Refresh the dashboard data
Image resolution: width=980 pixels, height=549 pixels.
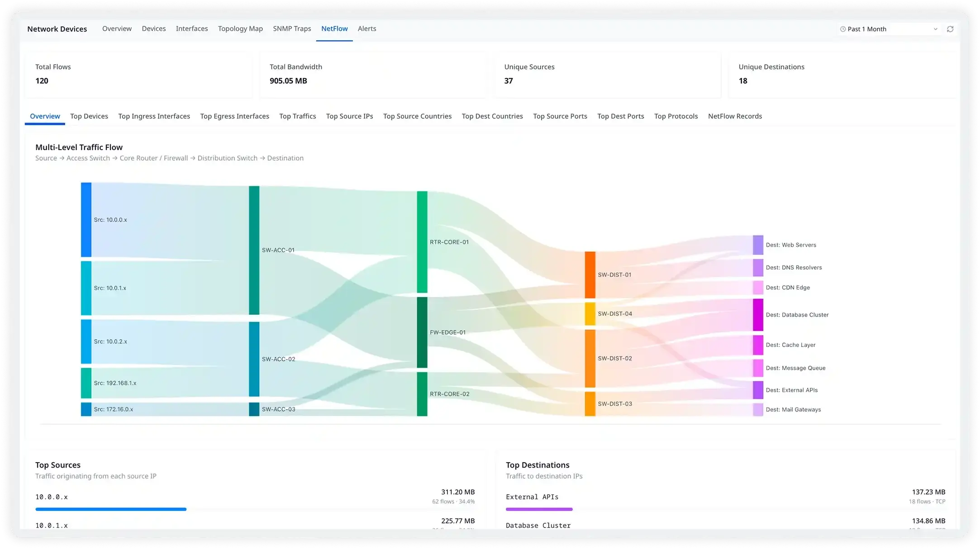click(x=950, y=28)
